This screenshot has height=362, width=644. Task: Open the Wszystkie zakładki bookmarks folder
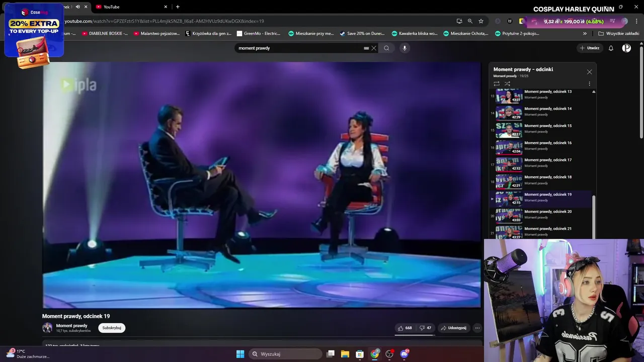(619, 34)
